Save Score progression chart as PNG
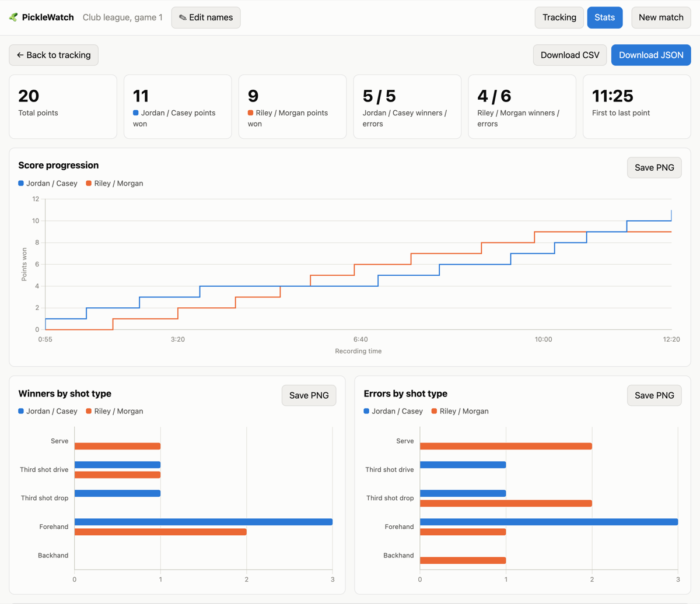Viewport: 700px width, 604px height. click(654, 167)
